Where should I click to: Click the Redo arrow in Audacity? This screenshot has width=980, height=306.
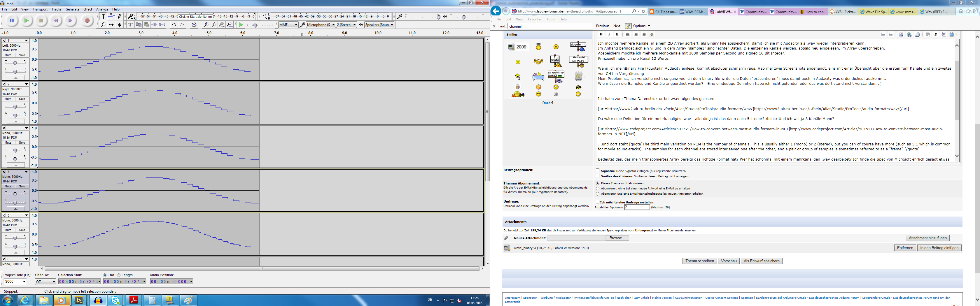coord(182,25)
